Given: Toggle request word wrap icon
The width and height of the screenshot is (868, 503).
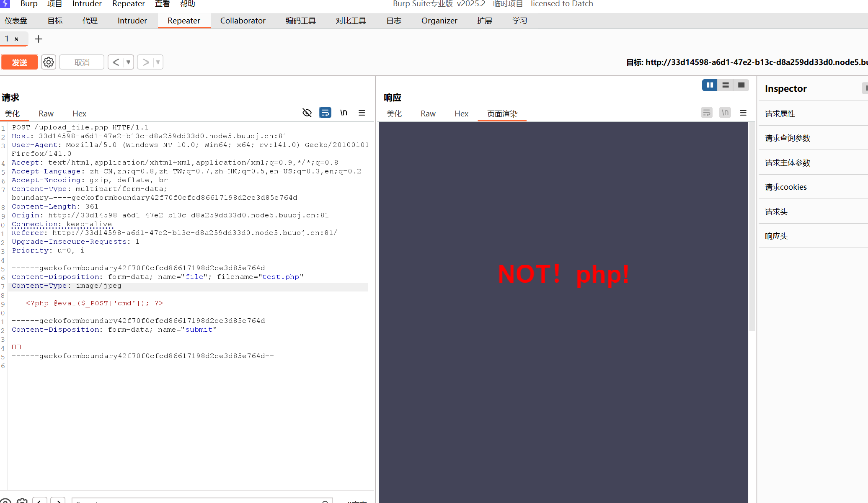Looking at the screenshot, I should tap(325, 113).
